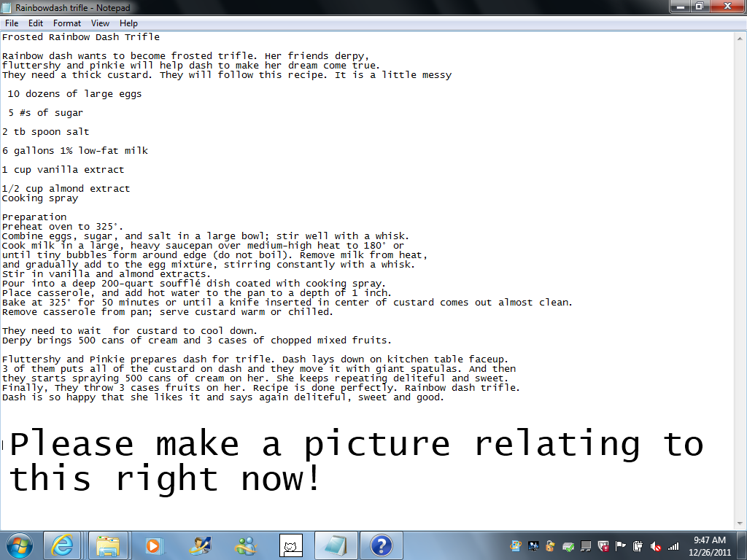Open Windows Live Messenger taskbar icon
Viewport: 747px width, 560px height.
(x=247, y=545)
